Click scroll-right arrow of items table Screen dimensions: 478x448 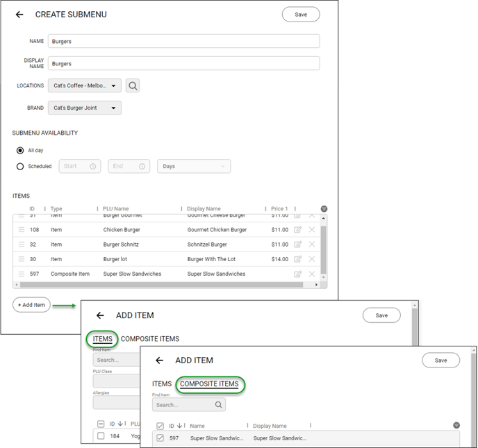click(x=316, y=285)
